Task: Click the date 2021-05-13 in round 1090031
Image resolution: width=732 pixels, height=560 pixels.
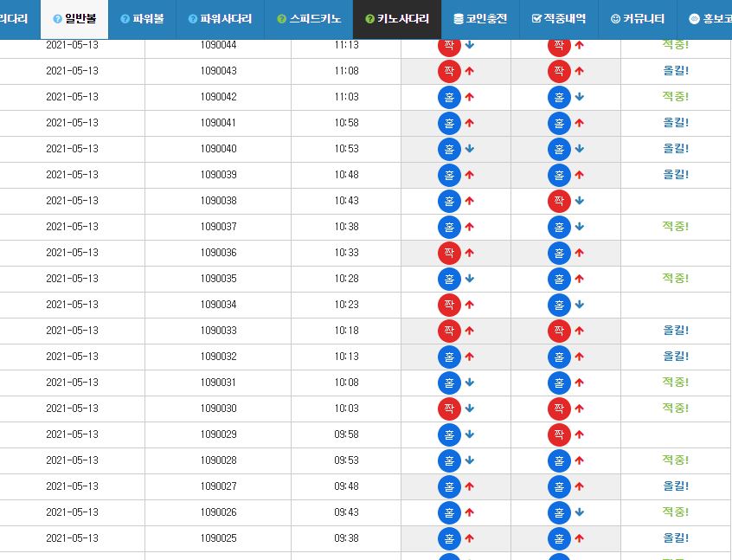Action: click(x=73, y=383)
